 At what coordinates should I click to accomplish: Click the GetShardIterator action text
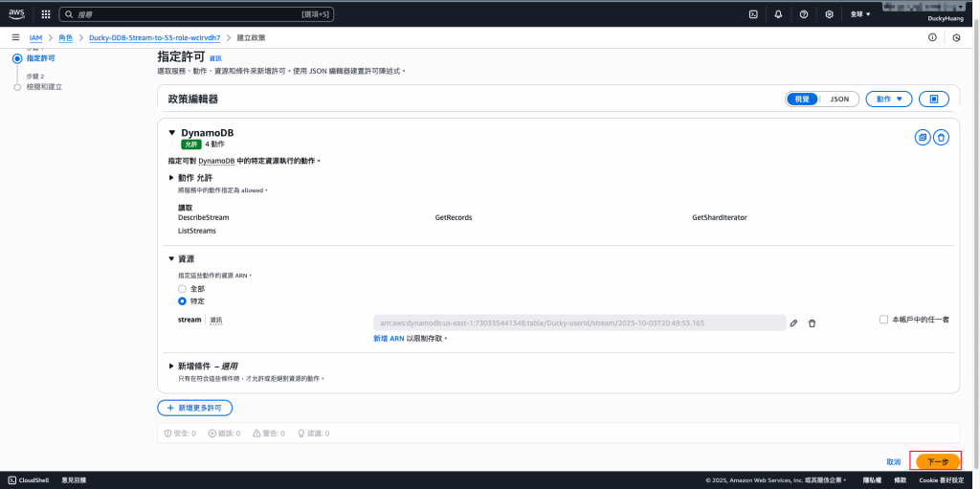coord(720,217)
